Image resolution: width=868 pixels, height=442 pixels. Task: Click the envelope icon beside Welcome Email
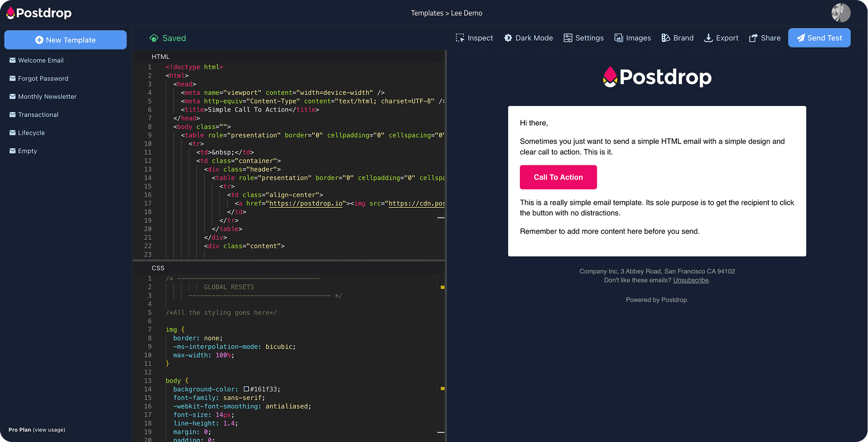pos(13,60)
